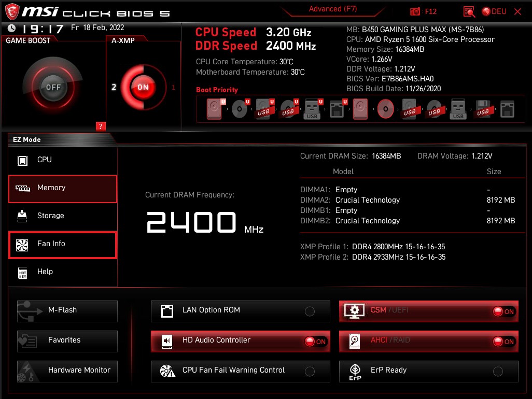532x399 pixels.
Task: Open Hardware Monitor
Action: pyautogui.click(x=67, y=372)
